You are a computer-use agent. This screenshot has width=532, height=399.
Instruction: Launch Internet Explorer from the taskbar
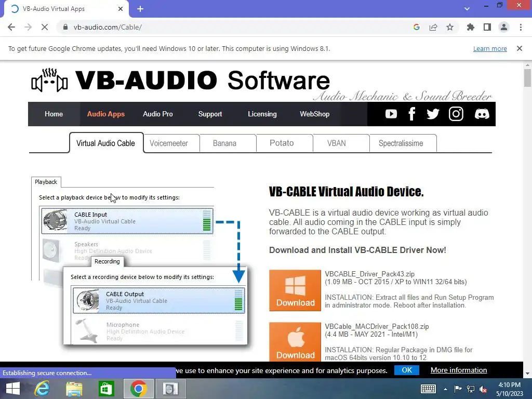[x=42, y=389]
